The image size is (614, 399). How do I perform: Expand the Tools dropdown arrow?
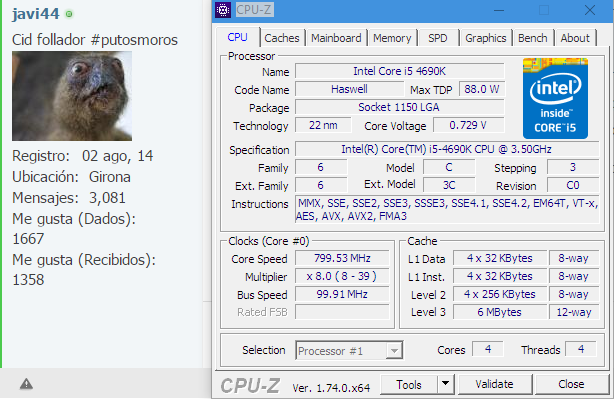pos(446,384)
